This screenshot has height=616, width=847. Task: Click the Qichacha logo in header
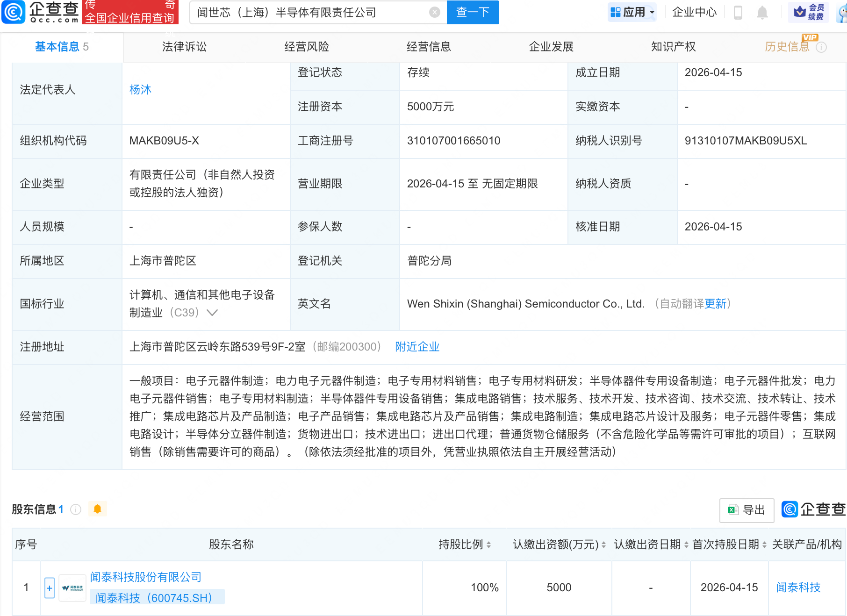41,12
